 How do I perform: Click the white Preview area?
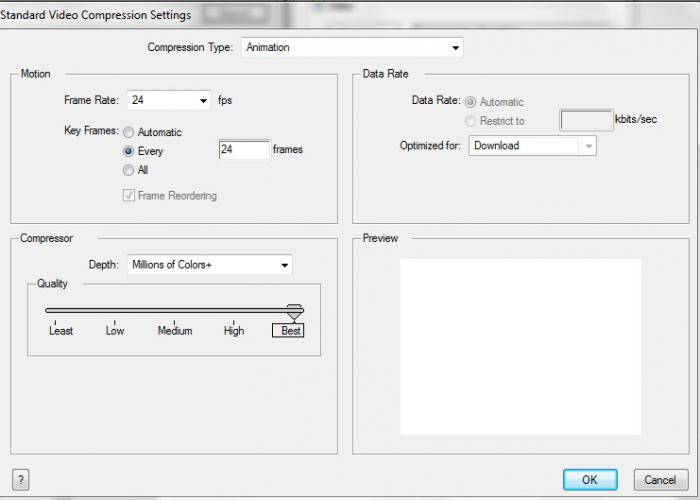point(521,347)
